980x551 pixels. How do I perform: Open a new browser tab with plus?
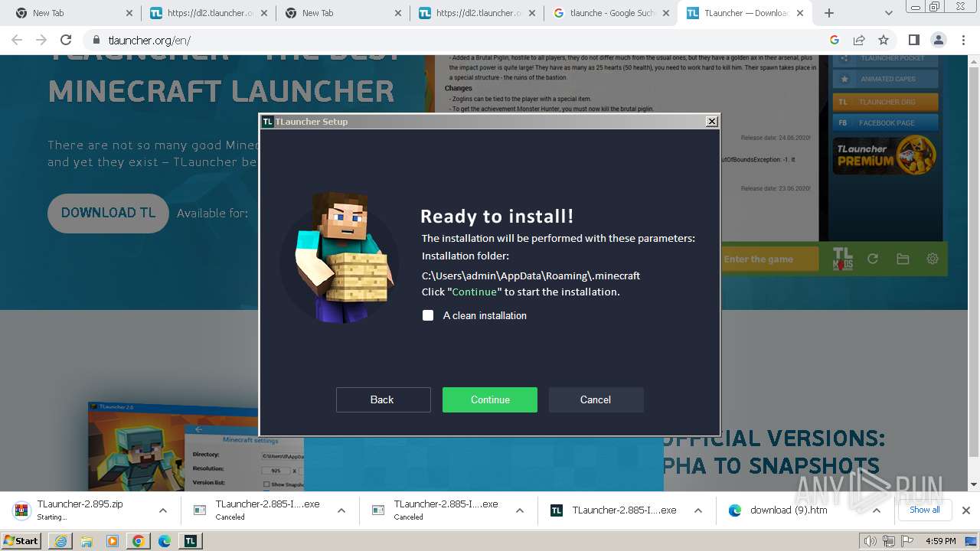click(x=828, y=13)
